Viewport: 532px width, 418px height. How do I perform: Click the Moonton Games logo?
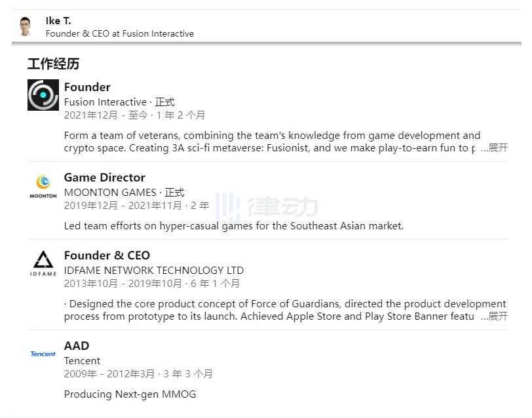click(43, 186)
